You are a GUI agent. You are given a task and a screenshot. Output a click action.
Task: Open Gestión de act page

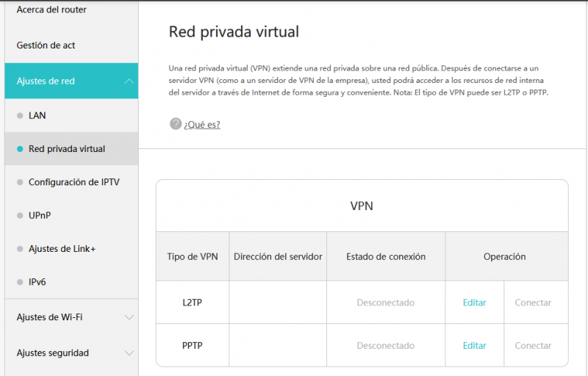pyautogui.click(x=46, y=45)
